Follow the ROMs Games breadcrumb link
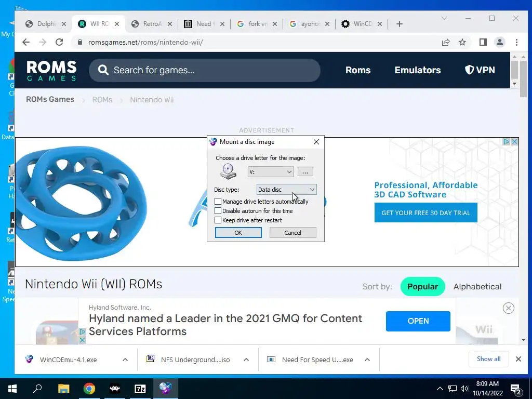532x399 pixels. [50, 99]
